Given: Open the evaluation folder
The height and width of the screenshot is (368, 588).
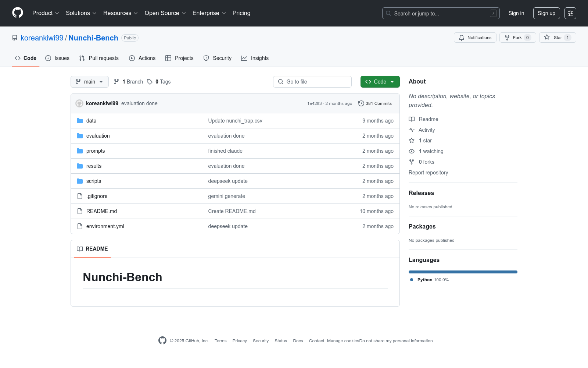Looking at the screenshot, I should pos(98,136).
